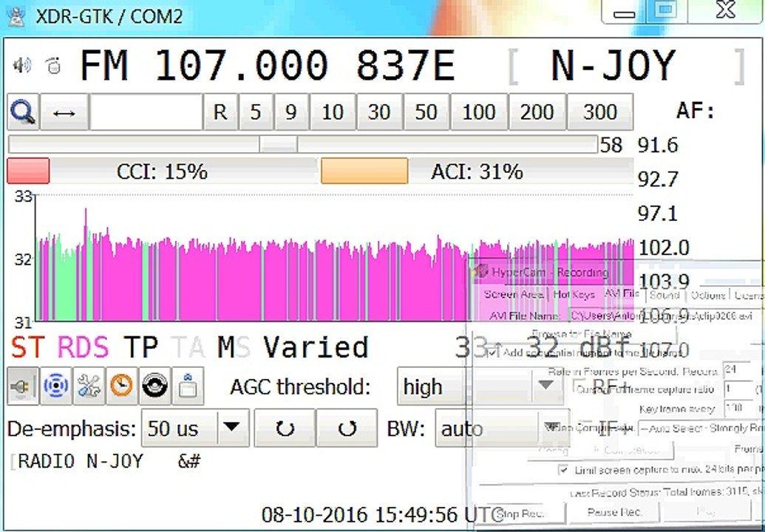Click the Varied program type label
Screen dimensions: 765x532
316,347
